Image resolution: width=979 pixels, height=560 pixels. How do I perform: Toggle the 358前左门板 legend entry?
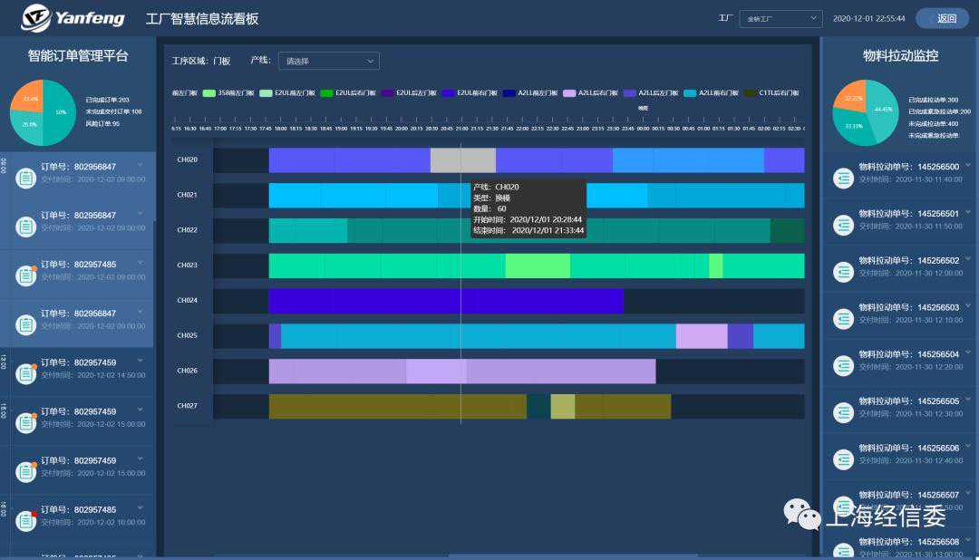click(x=230, y=92)
